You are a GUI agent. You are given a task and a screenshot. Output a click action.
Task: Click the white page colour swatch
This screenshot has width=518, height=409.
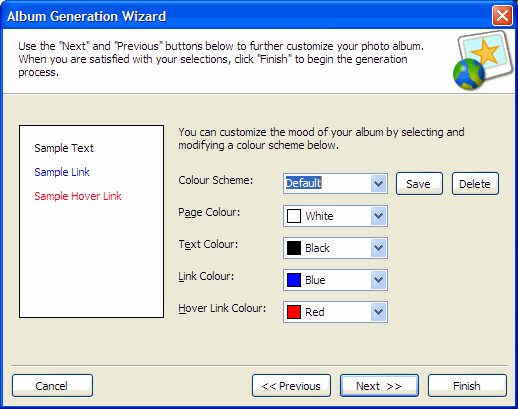point(294,216)
